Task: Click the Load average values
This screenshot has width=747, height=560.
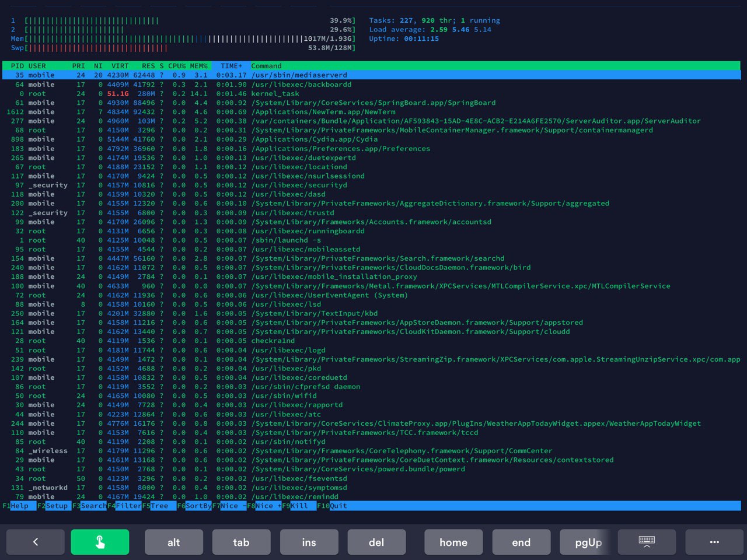Action: (460, 30)
